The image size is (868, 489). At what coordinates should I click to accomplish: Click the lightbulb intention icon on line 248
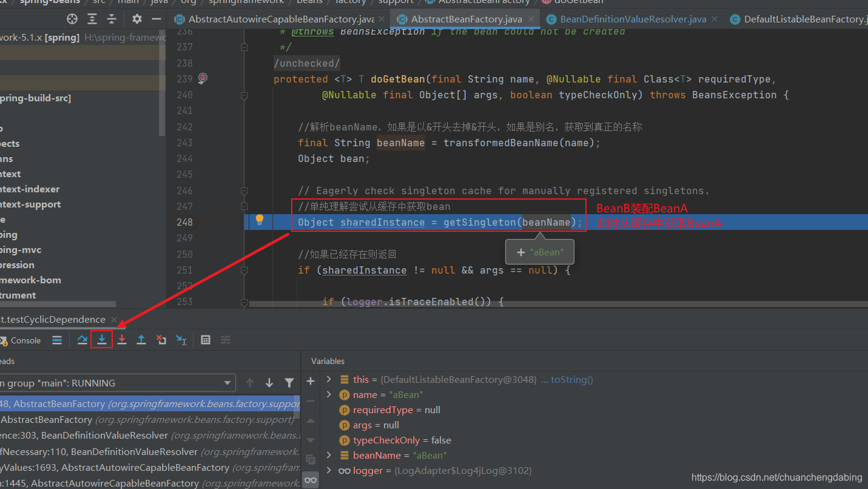coord(260,220)
